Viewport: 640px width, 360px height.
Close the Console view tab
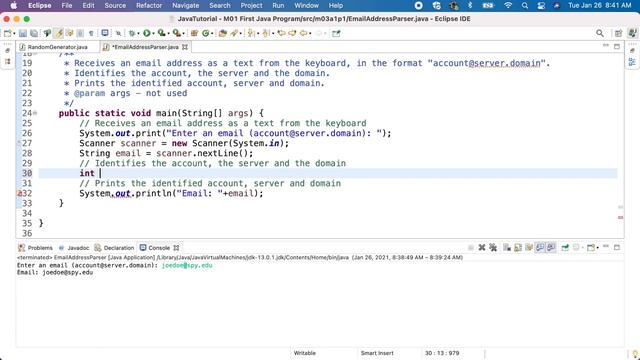click(x=176, y=248)
